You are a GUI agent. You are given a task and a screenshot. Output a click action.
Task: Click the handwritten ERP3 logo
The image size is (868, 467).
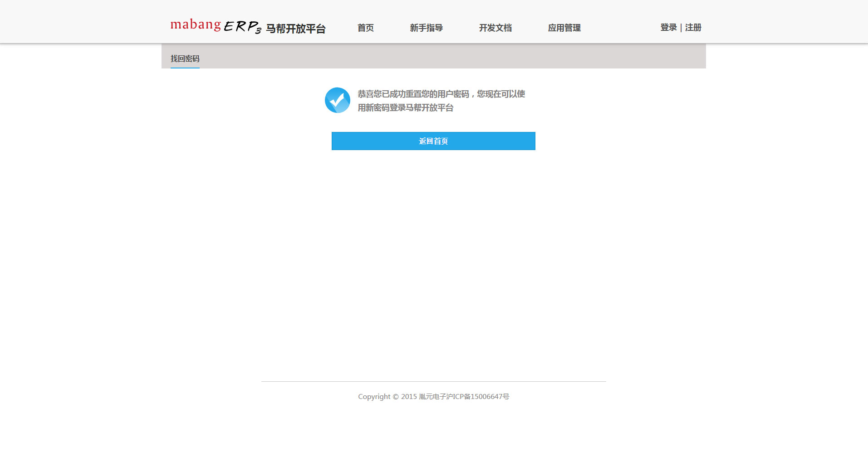click(x=242, y=27)
